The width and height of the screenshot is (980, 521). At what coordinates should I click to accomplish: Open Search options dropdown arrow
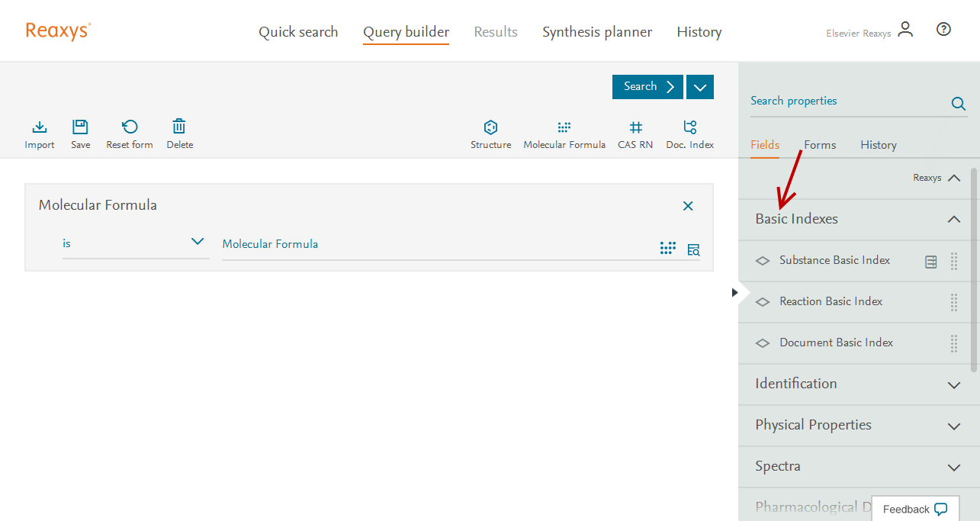[x=700, y=87]
